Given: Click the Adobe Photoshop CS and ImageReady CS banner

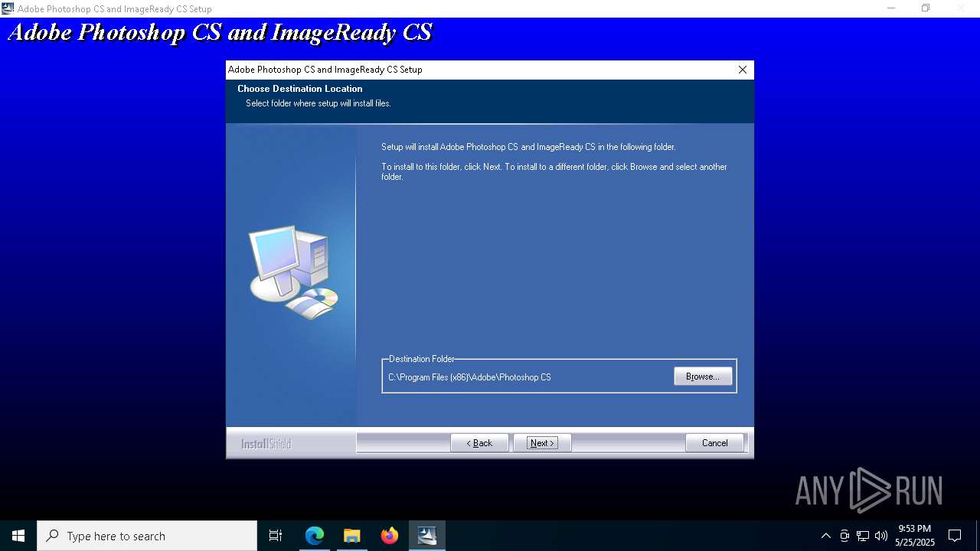Looking at the screenshot, I should point(220,33).
